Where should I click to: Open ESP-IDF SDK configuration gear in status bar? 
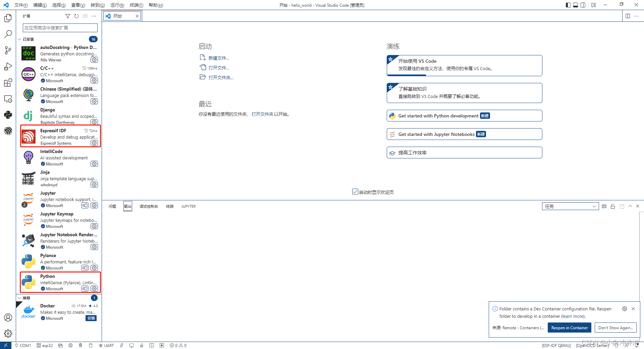click(x=70, y=345)
